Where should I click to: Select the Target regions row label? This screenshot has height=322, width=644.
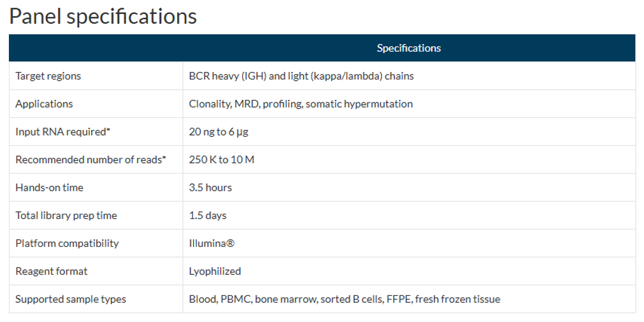(48, 76)
